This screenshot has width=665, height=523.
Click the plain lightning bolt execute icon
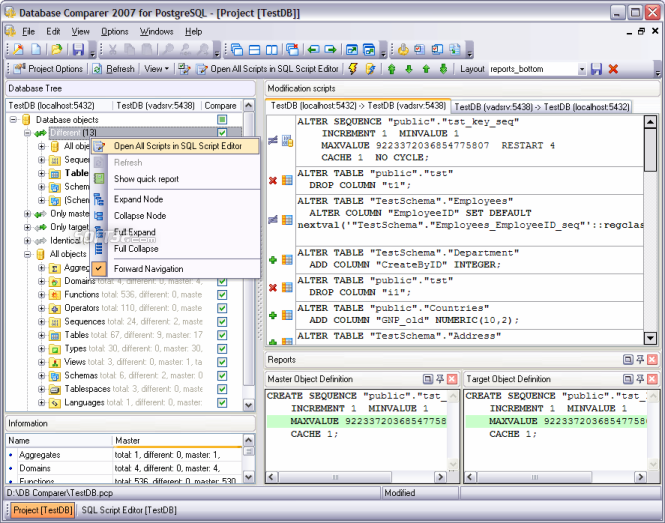coord(353,69)
